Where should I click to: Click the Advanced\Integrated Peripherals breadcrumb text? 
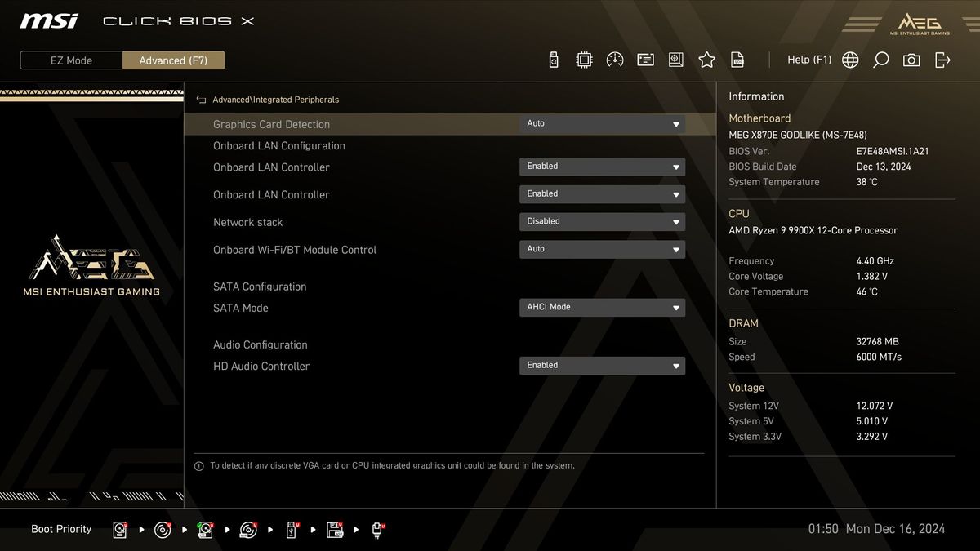click(x=275, y=100)
